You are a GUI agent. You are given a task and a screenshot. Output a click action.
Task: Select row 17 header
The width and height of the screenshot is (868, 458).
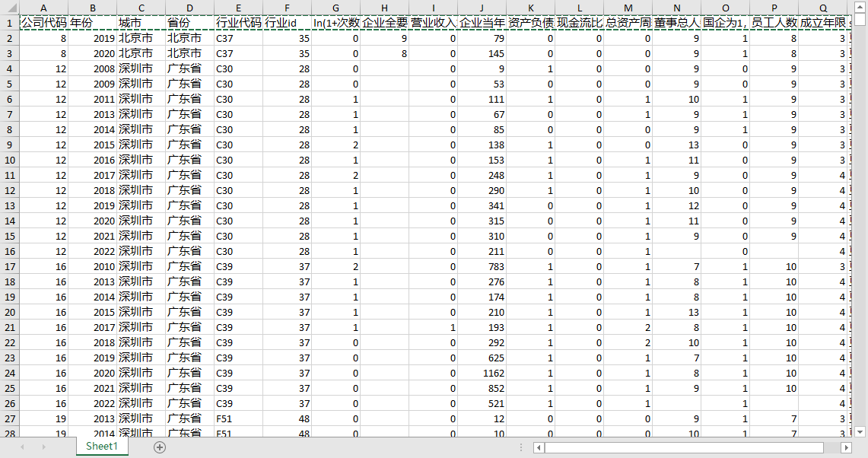10,266
